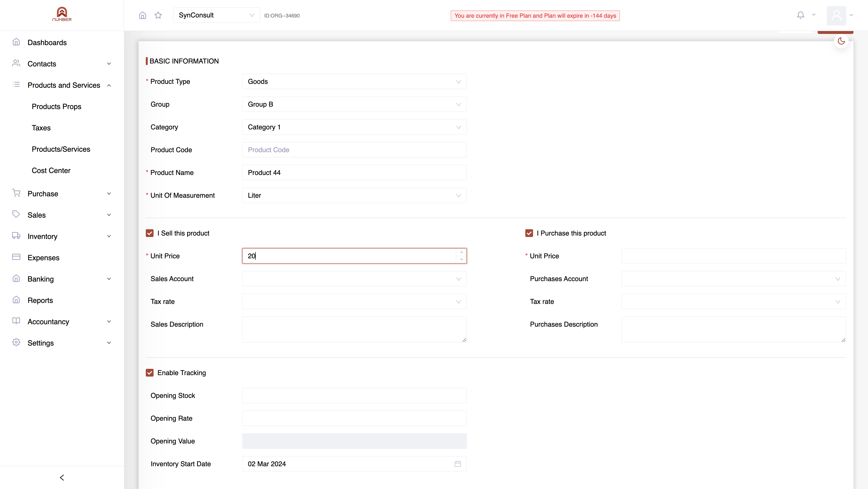Click the home icon in top bar

pyautogui.click(x=143, y=15)
